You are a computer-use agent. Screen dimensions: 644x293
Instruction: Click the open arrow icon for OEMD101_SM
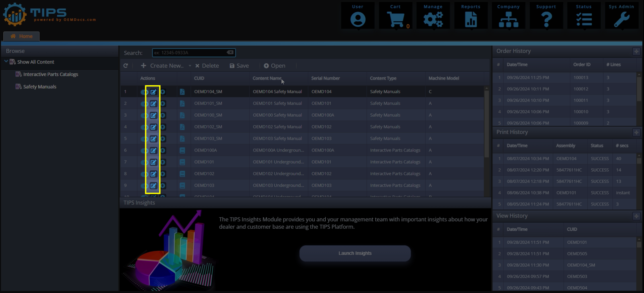click(163, 104)
